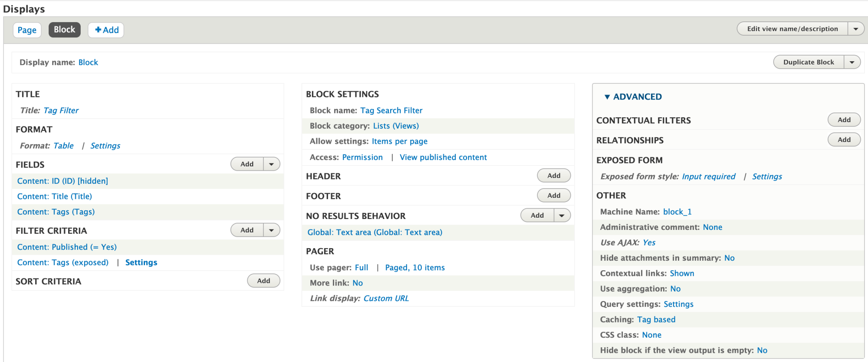The image size is (868, 362).
Task: Toggle the Use AJAX Yes setting
Action: point(649,242)
